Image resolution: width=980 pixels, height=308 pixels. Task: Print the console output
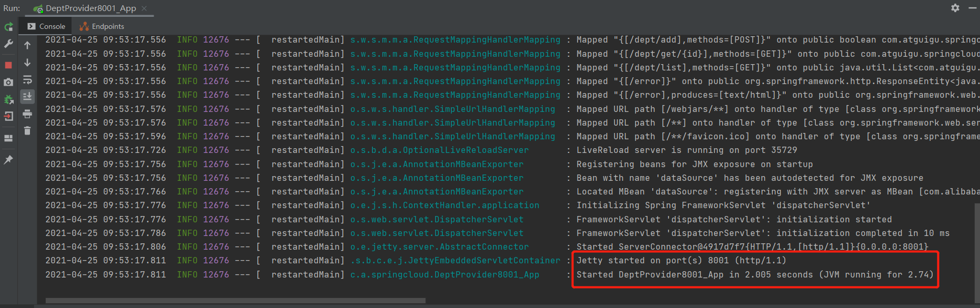27,114
